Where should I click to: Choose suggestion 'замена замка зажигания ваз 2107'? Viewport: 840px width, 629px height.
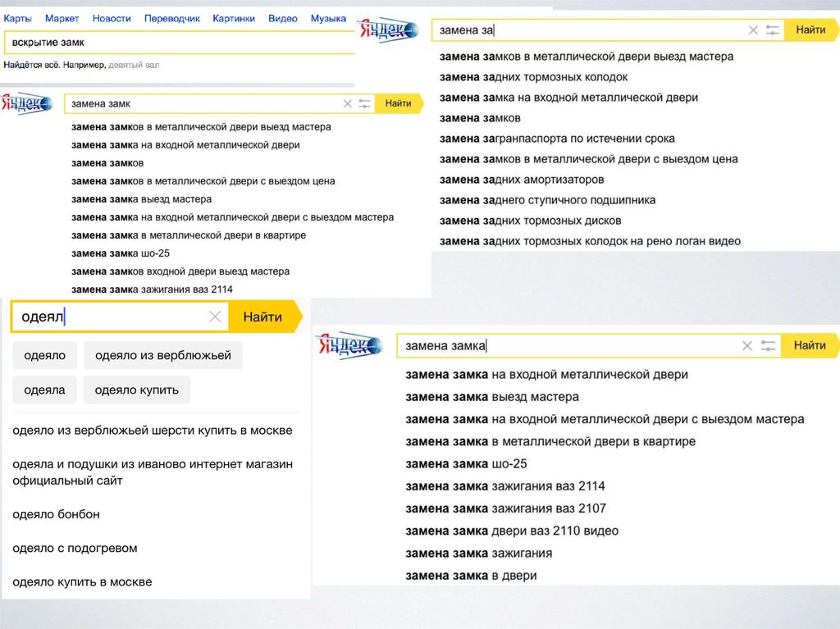505,508
